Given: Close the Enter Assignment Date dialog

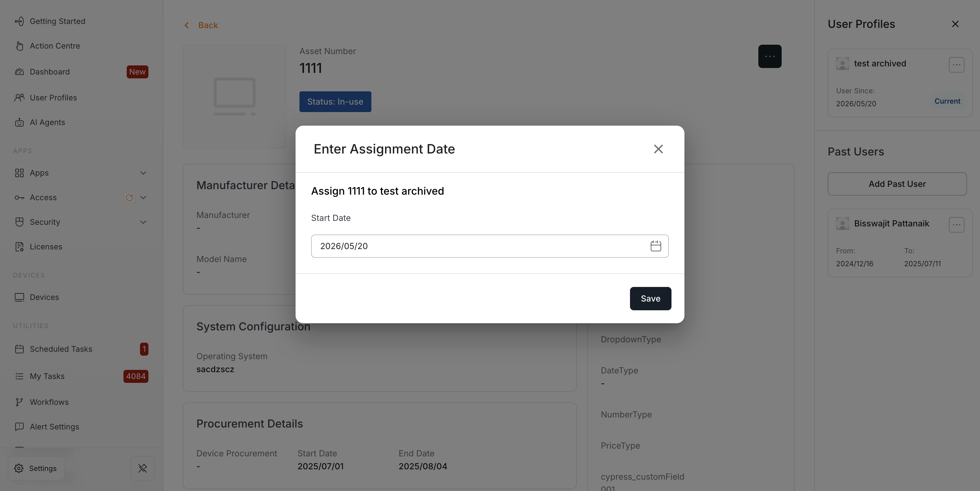Looking at the screenshot, I should click(658, 149).
